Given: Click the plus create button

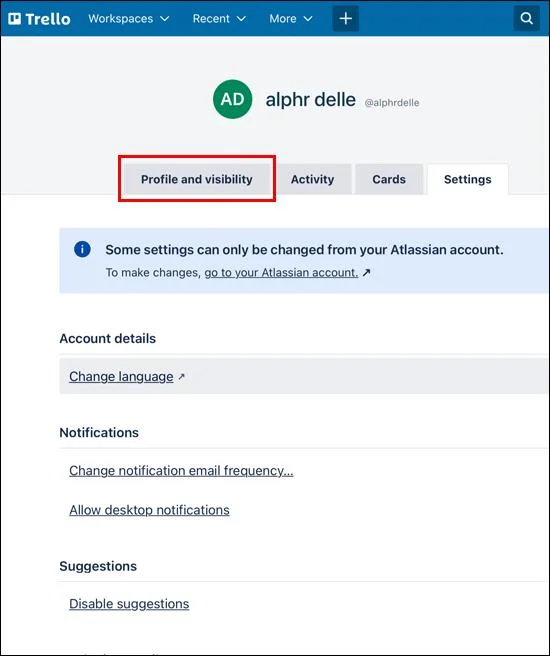Looking at the screenshot, I should [x=345, y=18].
